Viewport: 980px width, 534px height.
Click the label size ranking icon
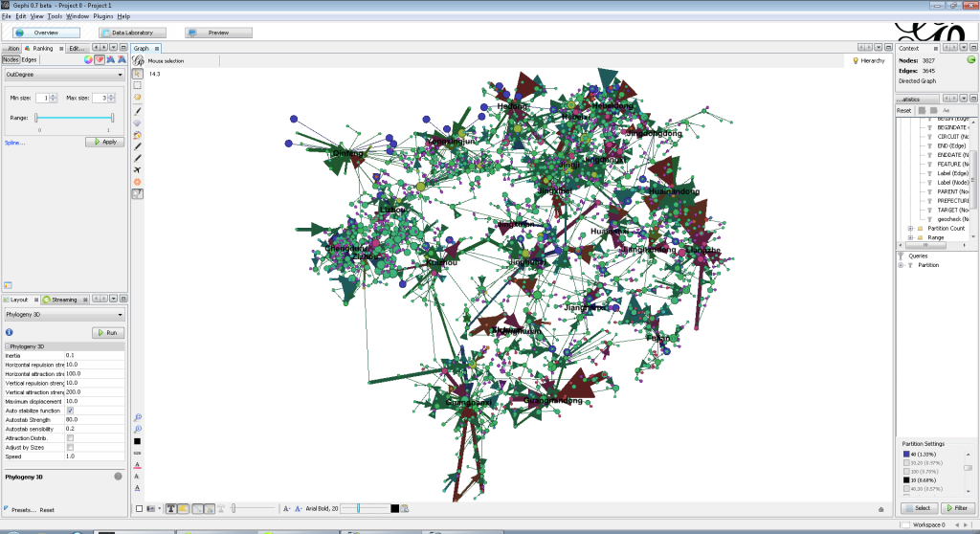click(122, 59)
